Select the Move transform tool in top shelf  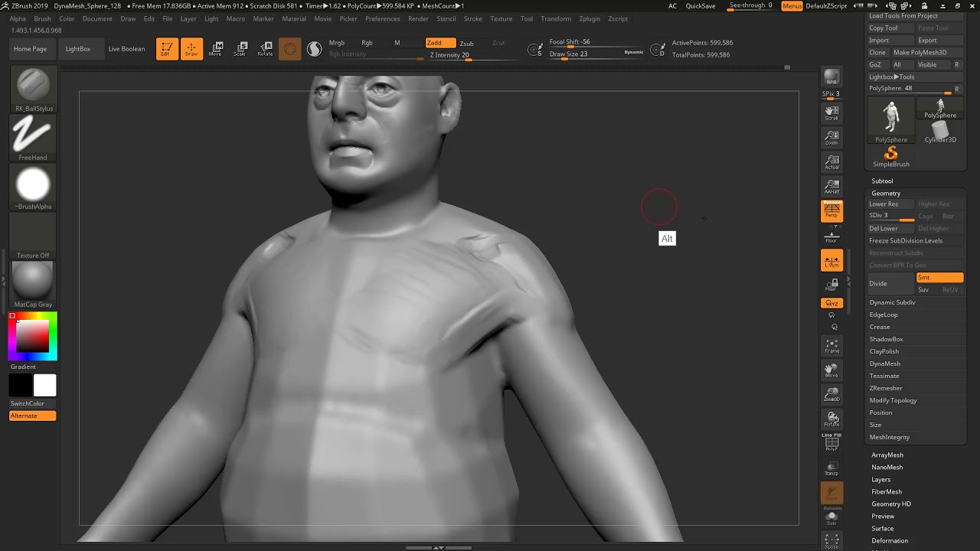[x=217, y=49]
